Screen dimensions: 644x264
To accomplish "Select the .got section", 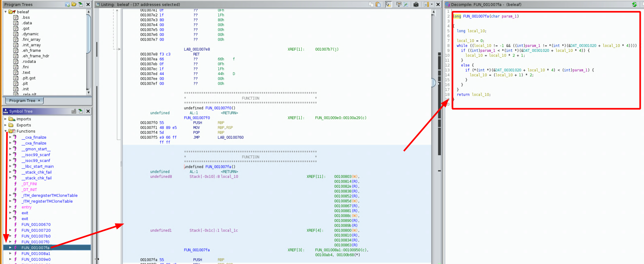I will 25,29.
